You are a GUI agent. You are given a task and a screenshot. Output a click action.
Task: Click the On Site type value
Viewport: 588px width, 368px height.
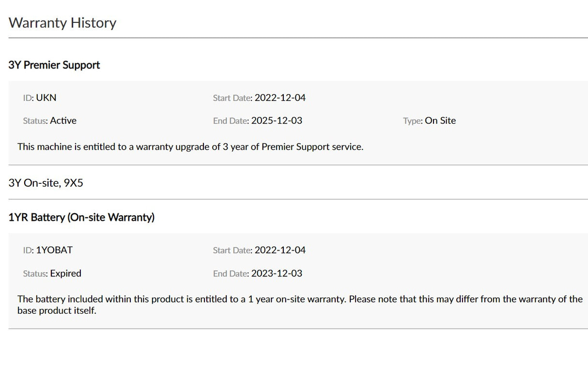(440, 121)
